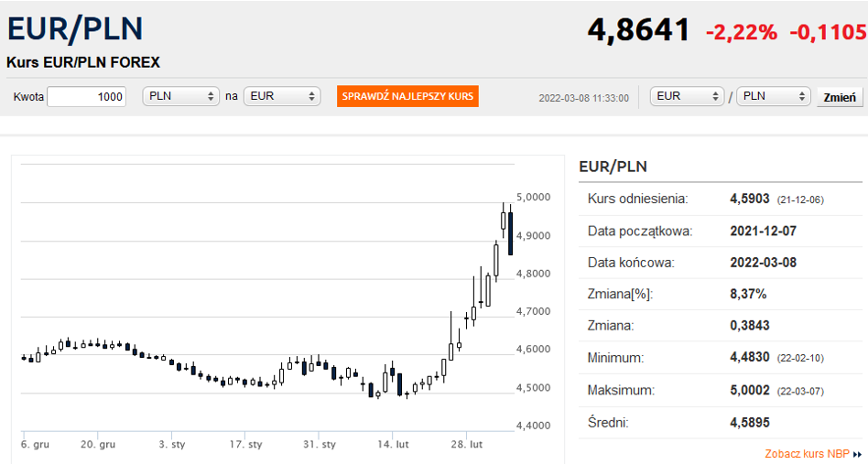Click the double arrow icon after Zobacz kurs NBP
Screen dimensions: 868x464
pos(857,454)
